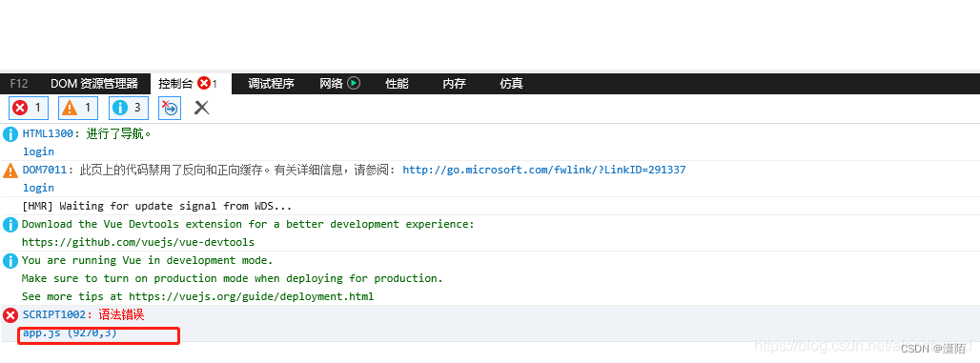Click the Vue development mode info icon
The height and width of the screenshot is (363, 980).
[x=10, y=260]
